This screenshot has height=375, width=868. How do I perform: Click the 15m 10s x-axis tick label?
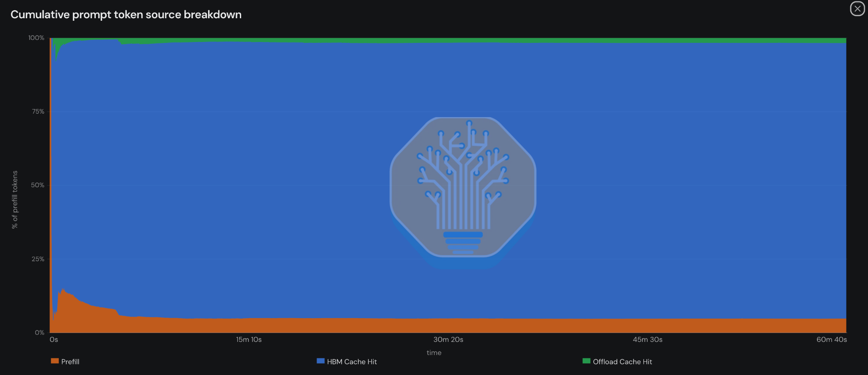[249, 339]
